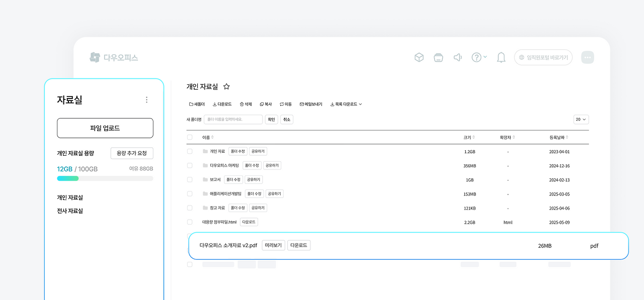Star the 개인 자료실 as favorite
Image resolution: width=644 pixels, height=300 pixels.
[x=226, y=86]
